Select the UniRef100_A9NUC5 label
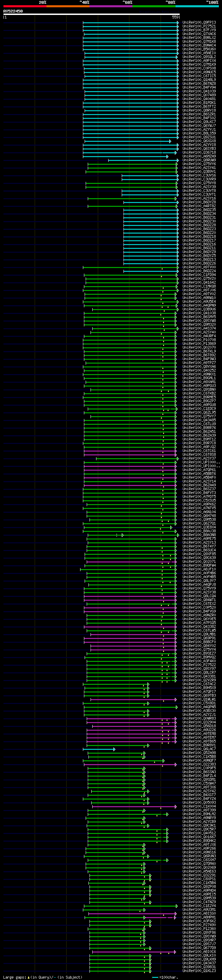This screenshot has width=222, height=980. (x=199, y=72)
